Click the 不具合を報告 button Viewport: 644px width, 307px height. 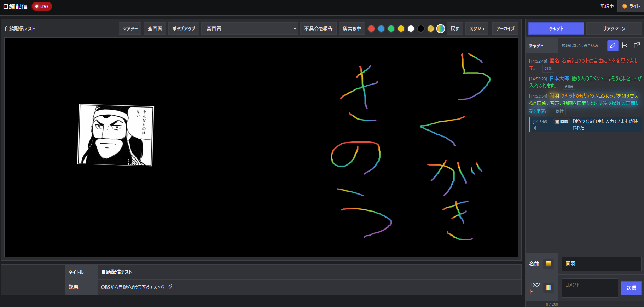[318, 29]
